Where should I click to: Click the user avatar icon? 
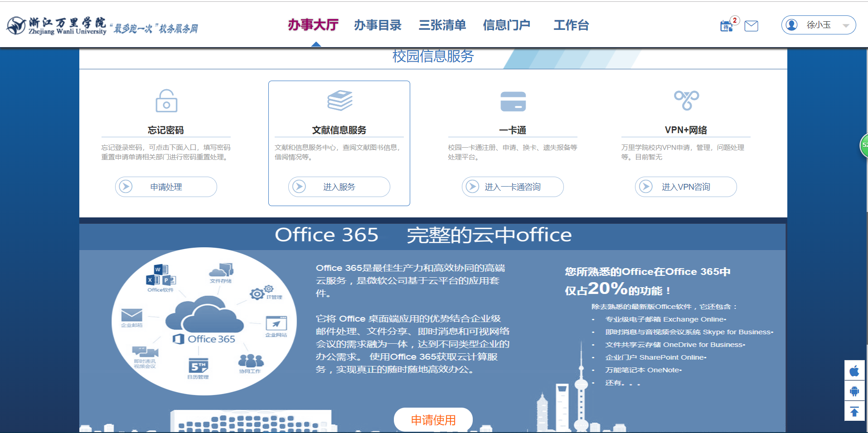[x=791, y=25]
